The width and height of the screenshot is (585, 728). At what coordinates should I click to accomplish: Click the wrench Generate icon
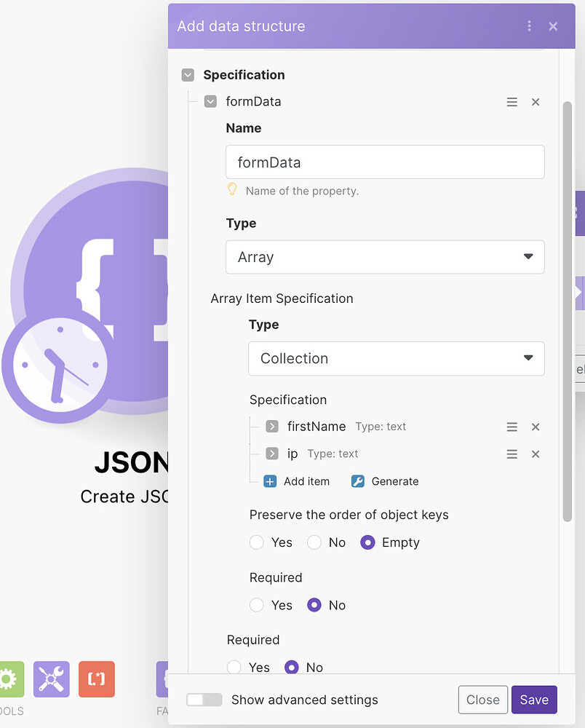point(357,481)
